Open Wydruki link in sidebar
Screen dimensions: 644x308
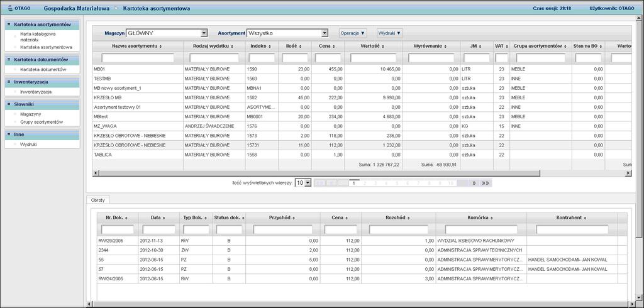click(28, 144)
